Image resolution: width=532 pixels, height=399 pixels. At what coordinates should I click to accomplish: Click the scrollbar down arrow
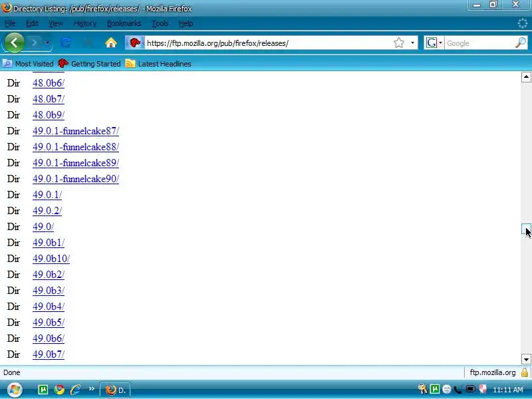coord(526,359)
